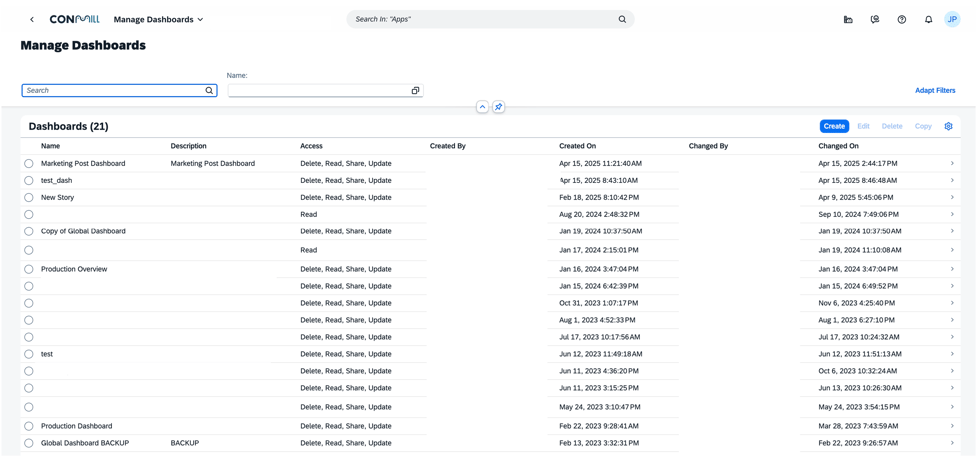980x459 pixels.
Task: Open details arrow for row created Jun 11, 2023 3:15:25 PM
Action: click(x=952, y=388)
